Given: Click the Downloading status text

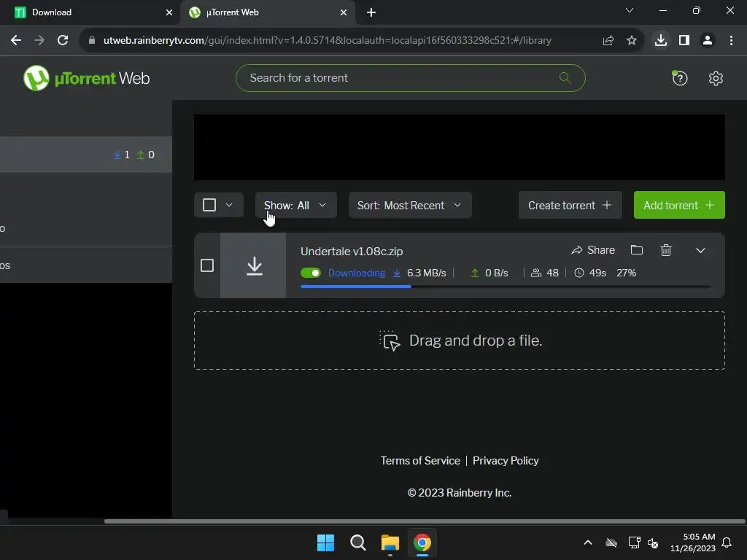Looking at the screenshot, I should (356, 273).
